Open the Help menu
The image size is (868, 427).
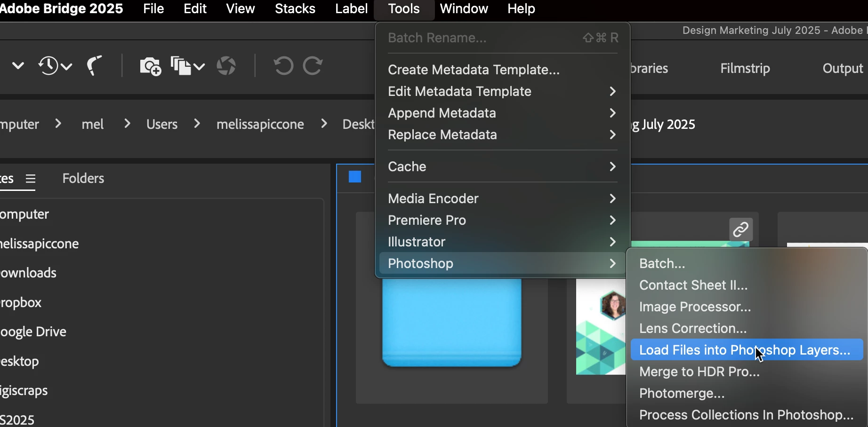tap(521, 9)
